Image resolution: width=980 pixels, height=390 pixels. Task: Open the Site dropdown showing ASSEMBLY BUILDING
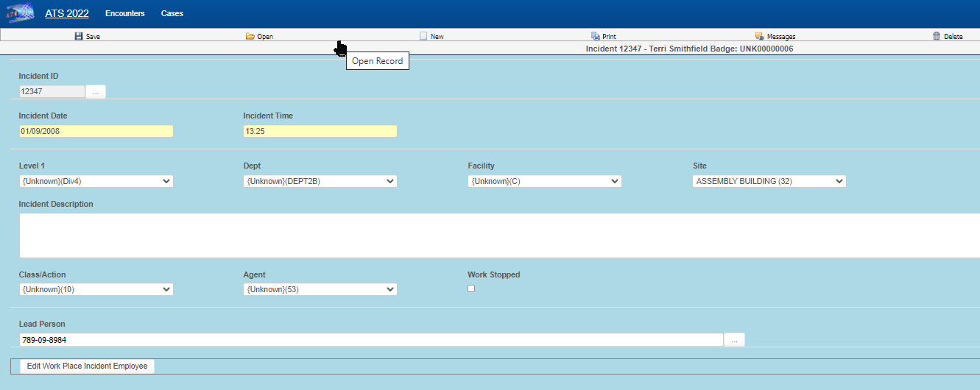click(769, 181)
